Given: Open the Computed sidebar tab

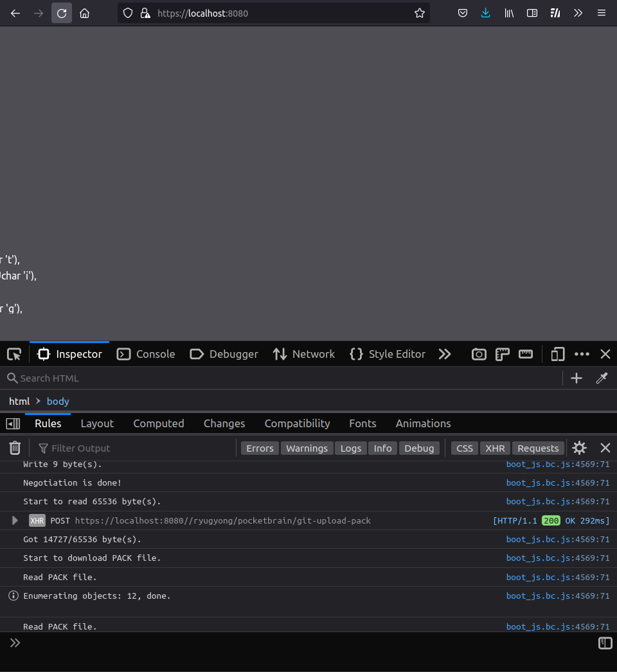Looking at the screenshot, I should coord(158,423).
